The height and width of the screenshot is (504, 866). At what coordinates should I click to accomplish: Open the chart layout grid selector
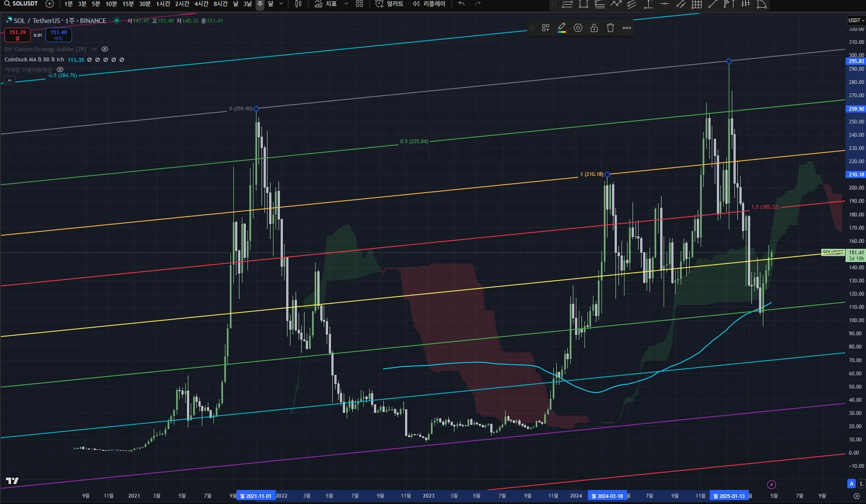pos(360,4)
